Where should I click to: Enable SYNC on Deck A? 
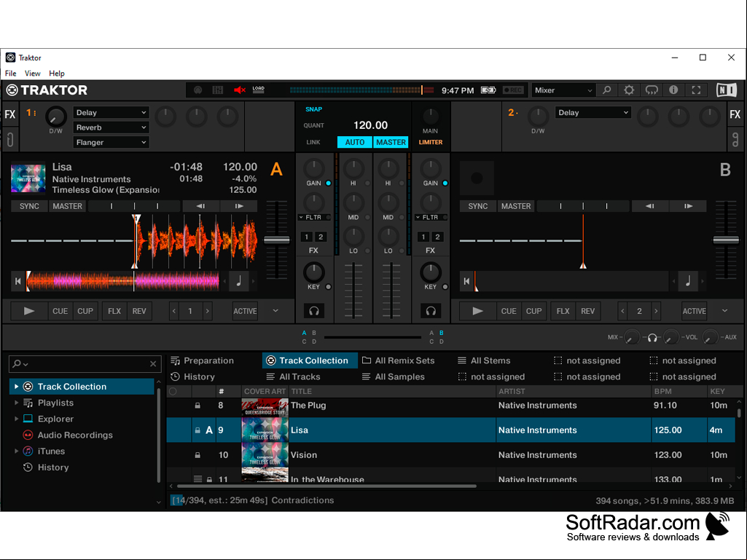click(x=29, y=206)
